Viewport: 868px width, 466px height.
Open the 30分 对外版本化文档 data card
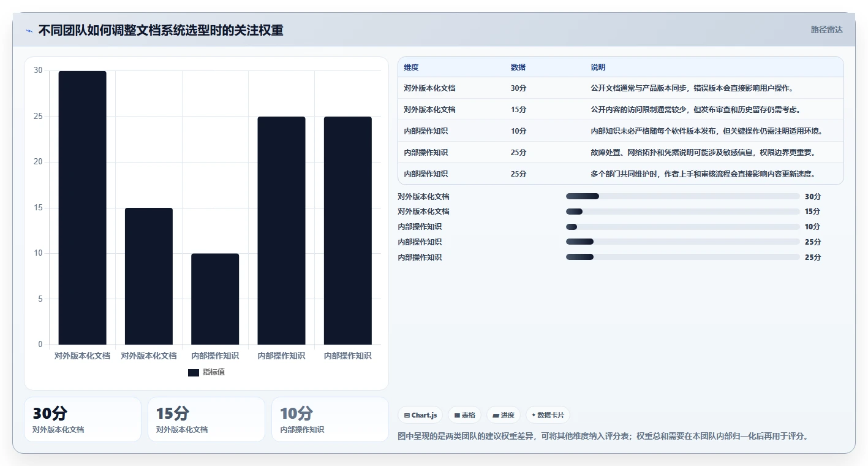point(83,419)
